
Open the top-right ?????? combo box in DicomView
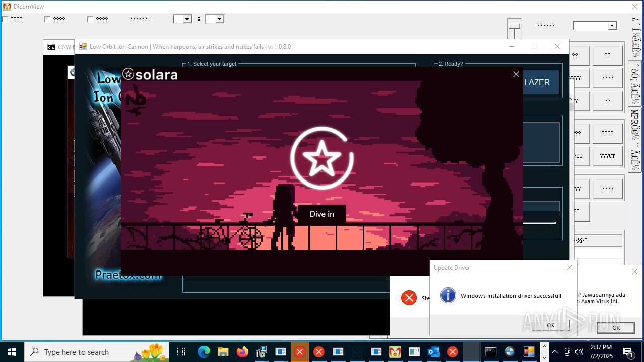(x=595, y=26)
